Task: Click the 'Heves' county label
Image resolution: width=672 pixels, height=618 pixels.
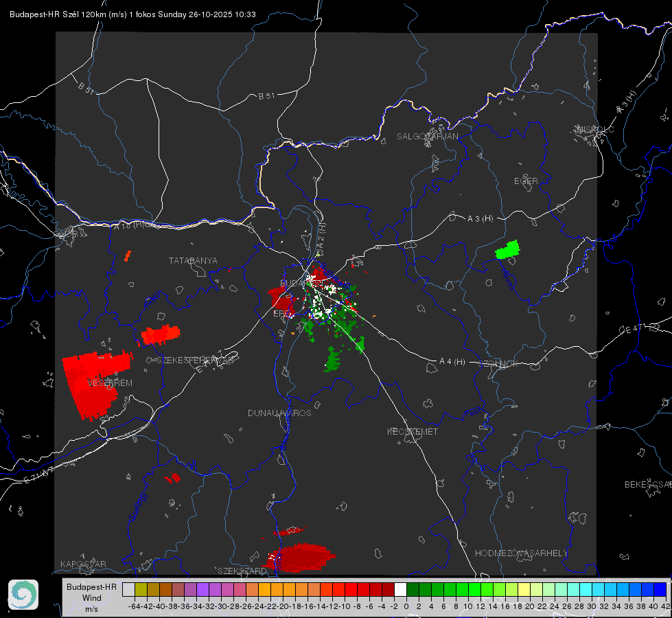Action: click(x=508, y=278)
